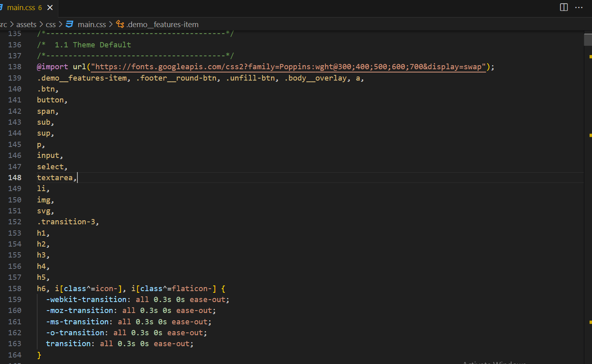This screenshot has width=592, height=364.
Task: Click the @import keyword on line 138
Action: (x=53, y=67)
